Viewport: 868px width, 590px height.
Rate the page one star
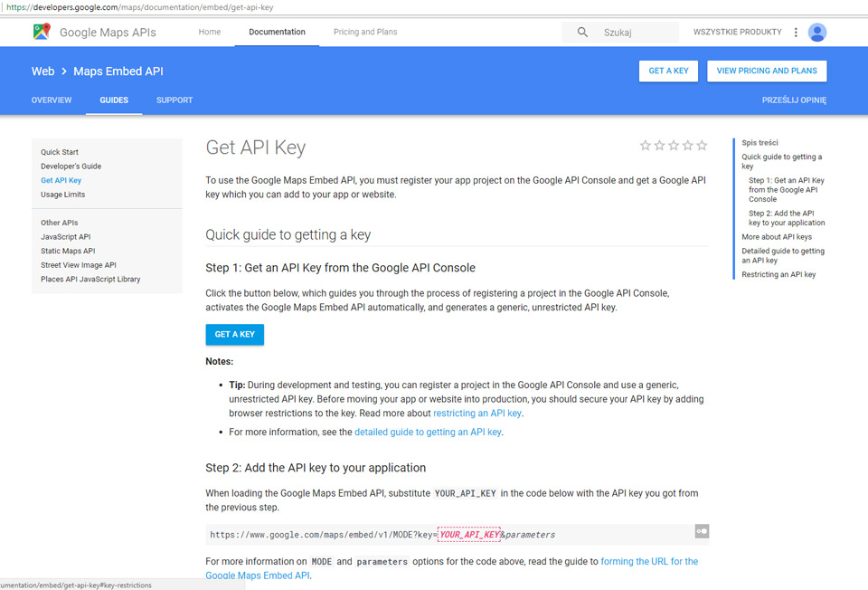(x=645, y=145)
